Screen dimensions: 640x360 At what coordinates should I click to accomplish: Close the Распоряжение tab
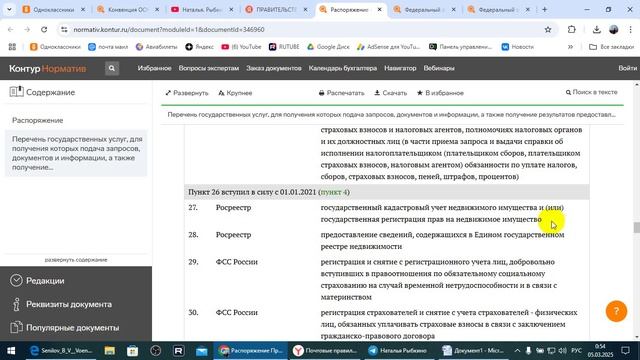379,9
